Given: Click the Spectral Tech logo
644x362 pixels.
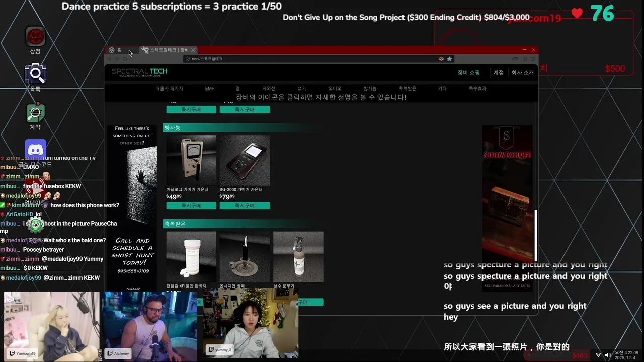Looking at the screenshot, I should (139, 72).
